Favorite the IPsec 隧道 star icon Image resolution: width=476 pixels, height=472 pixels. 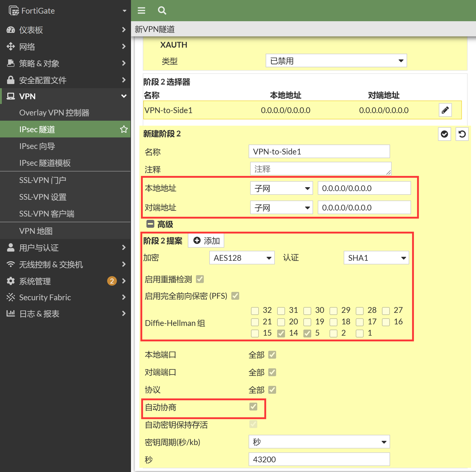tap(124, 129)
